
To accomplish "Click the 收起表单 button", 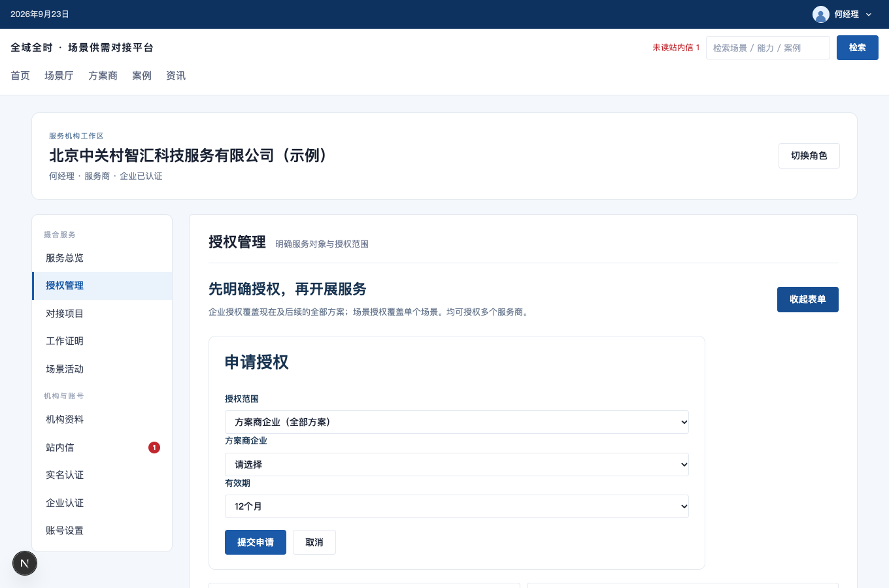I will click(808, 299).
